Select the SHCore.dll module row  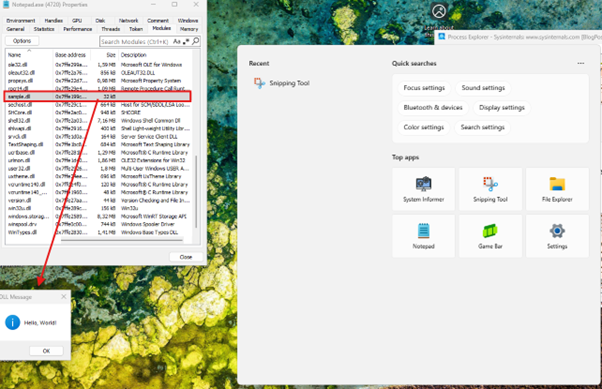click(99, 113)
